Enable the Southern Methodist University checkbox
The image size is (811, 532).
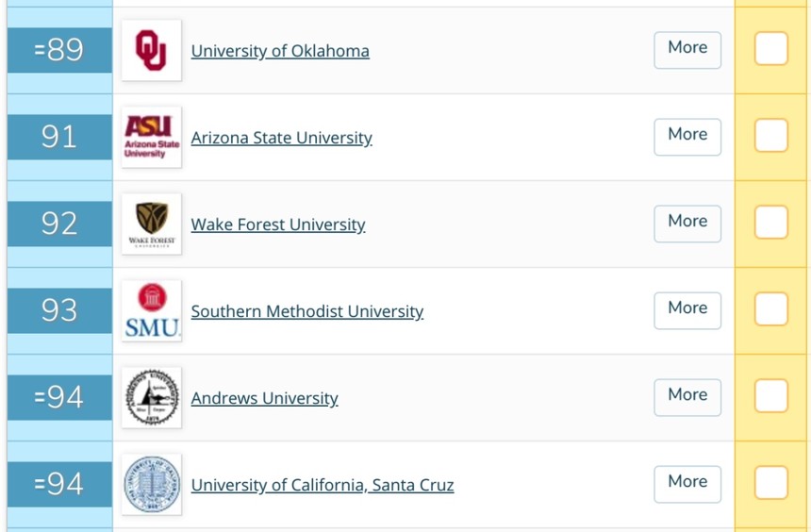tap(770, 309)
